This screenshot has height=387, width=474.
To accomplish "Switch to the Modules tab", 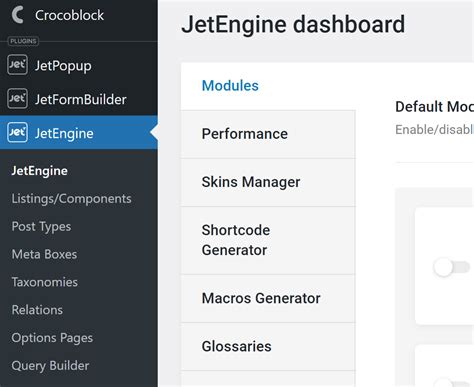I will point(268,86).
